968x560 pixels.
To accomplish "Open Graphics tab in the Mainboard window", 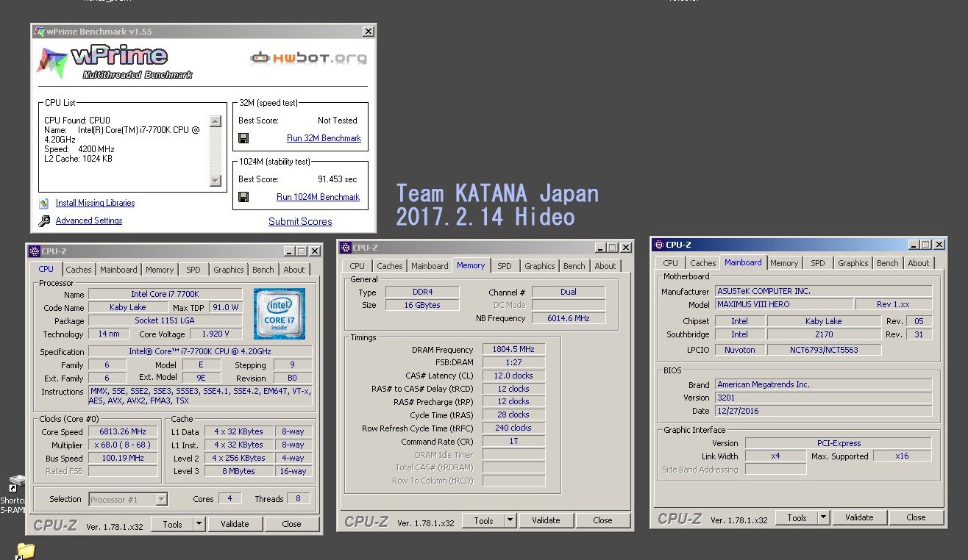I will point(853,263).
